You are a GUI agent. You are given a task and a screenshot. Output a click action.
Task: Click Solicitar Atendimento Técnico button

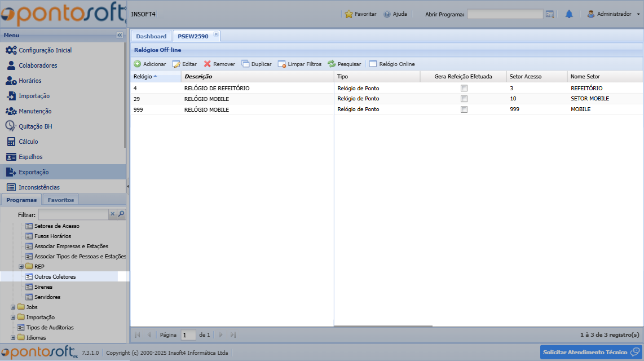coord(590,353)
